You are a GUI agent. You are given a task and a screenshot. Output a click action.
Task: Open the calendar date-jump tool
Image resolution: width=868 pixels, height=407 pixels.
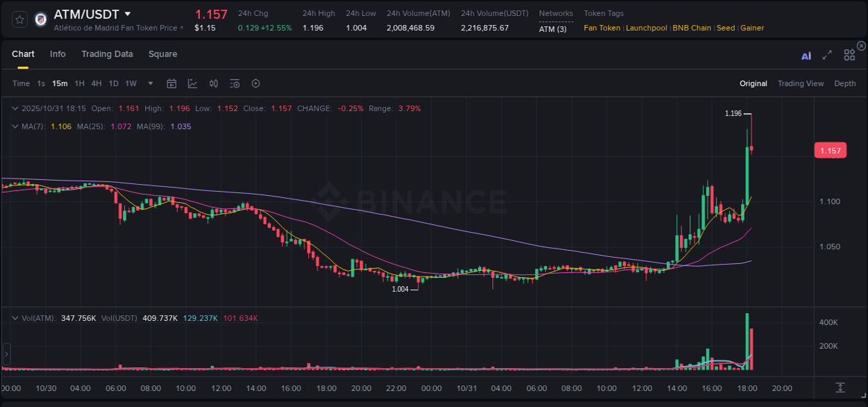pos(172,83)
